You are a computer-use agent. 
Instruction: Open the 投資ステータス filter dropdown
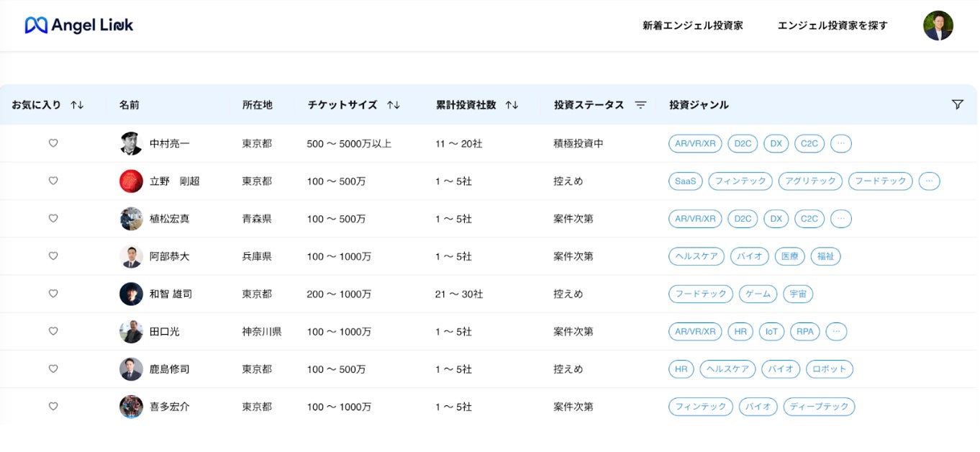[x=640, y=105]
